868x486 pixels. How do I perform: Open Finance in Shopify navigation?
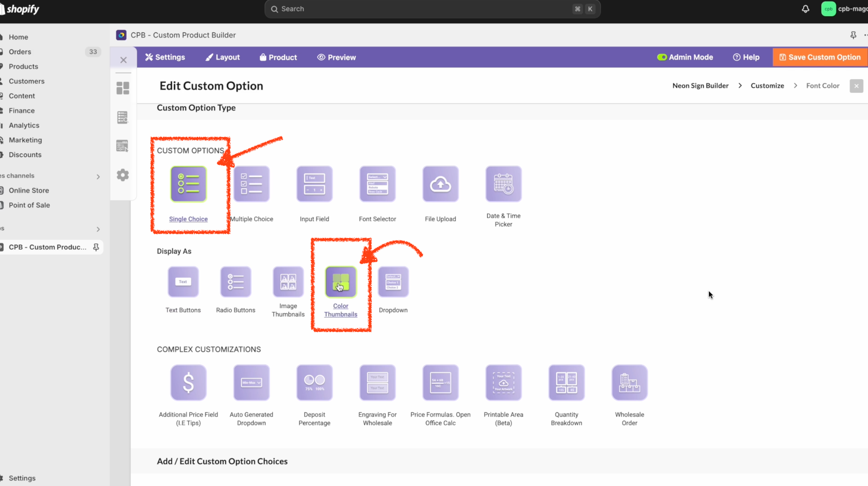[22, 111]
